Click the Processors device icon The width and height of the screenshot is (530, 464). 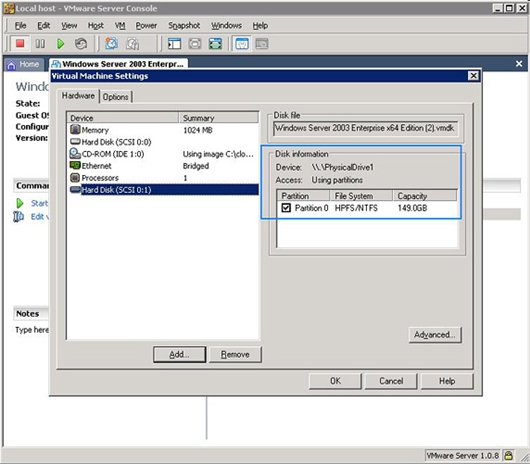75,177
